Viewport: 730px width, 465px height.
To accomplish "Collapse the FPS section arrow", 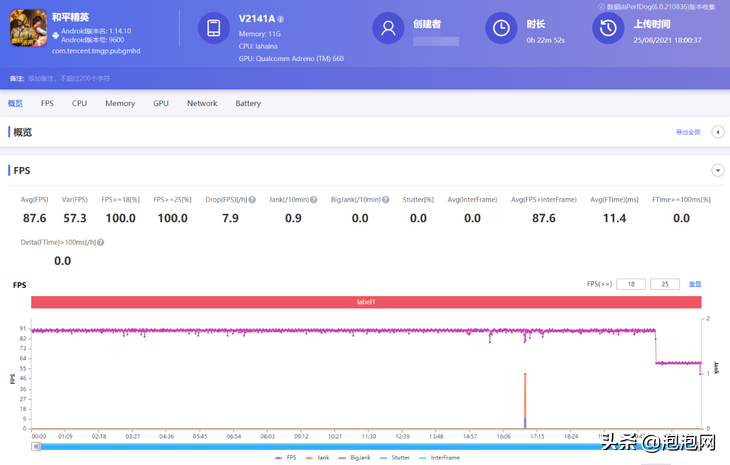I will (717, 170).
